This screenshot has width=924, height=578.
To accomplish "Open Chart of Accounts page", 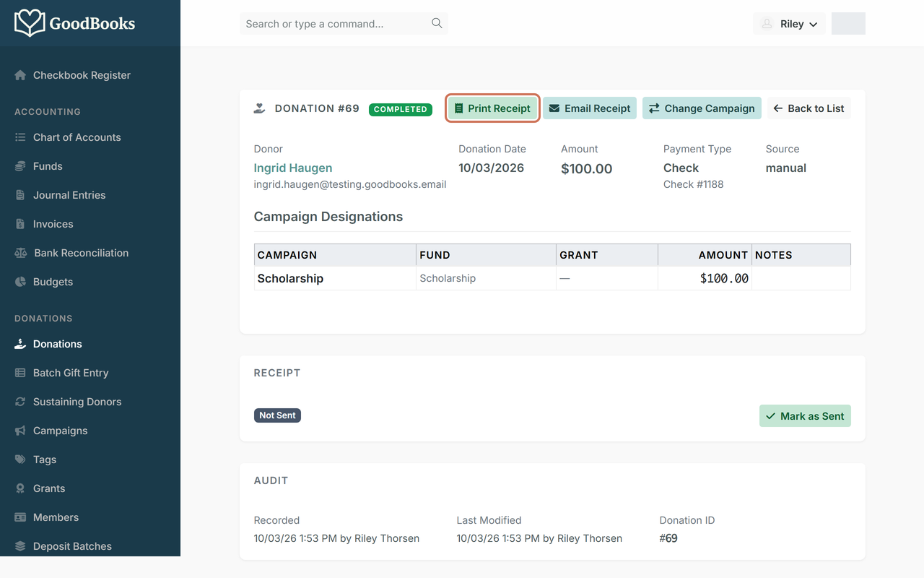I will (x=90, y=137).
